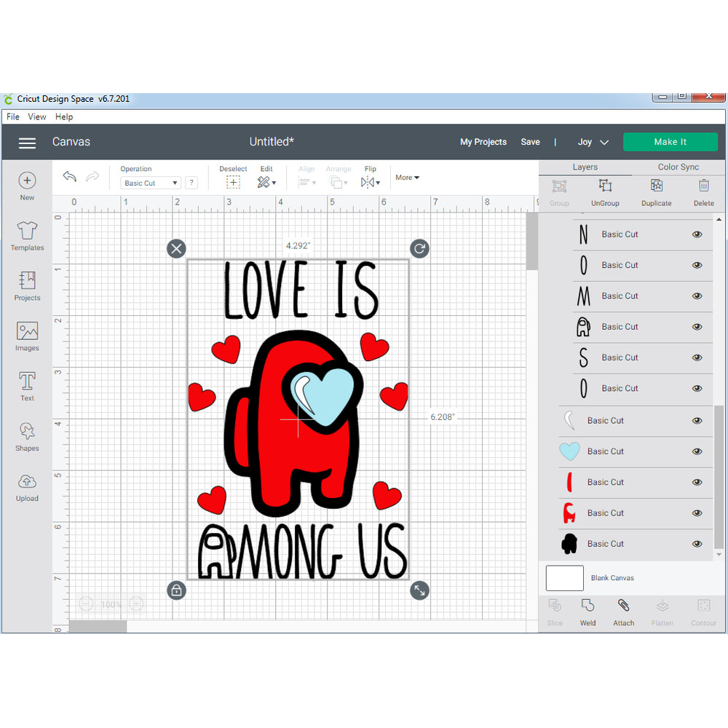Select the Text tool
The width and height of the screenshot is (728, 728).
(x=27, y=386)
